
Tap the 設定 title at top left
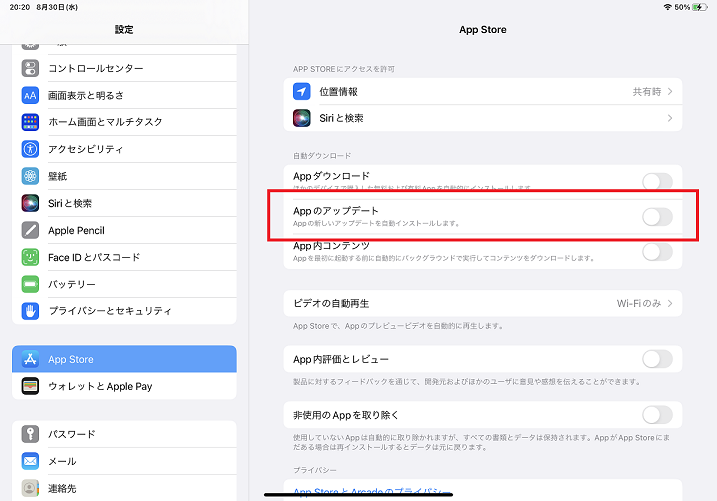(x=124, y=30)
